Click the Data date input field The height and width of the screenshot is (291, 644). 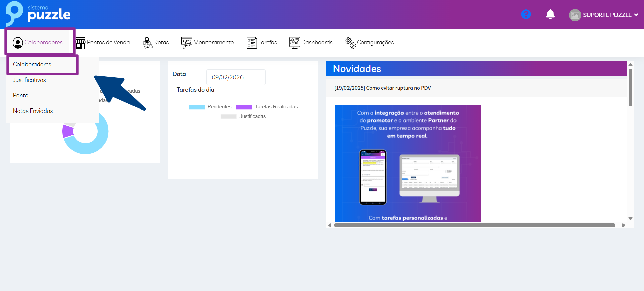pyautogui.click(x=235, y=77)
